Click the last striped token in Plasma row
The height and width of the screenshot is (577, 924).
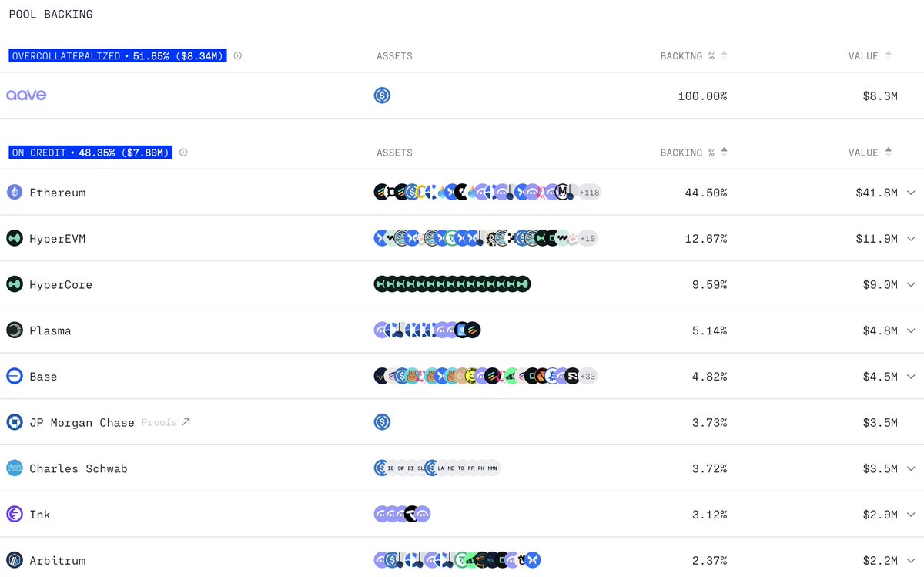(x=473, y=330)
